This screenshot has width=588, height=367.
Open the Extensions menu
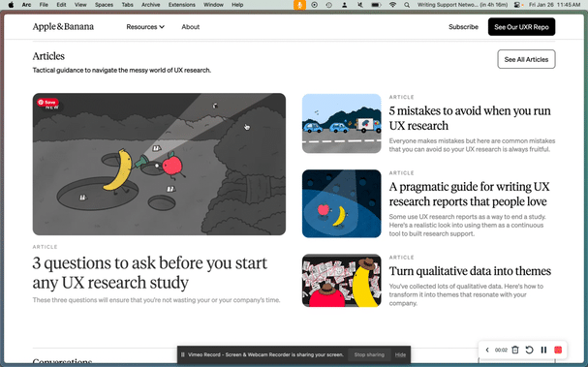point(181,5)
